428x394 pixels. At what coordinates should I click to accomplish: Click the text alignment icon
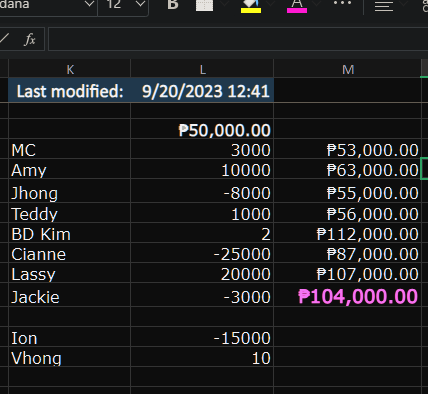(384, 6)
